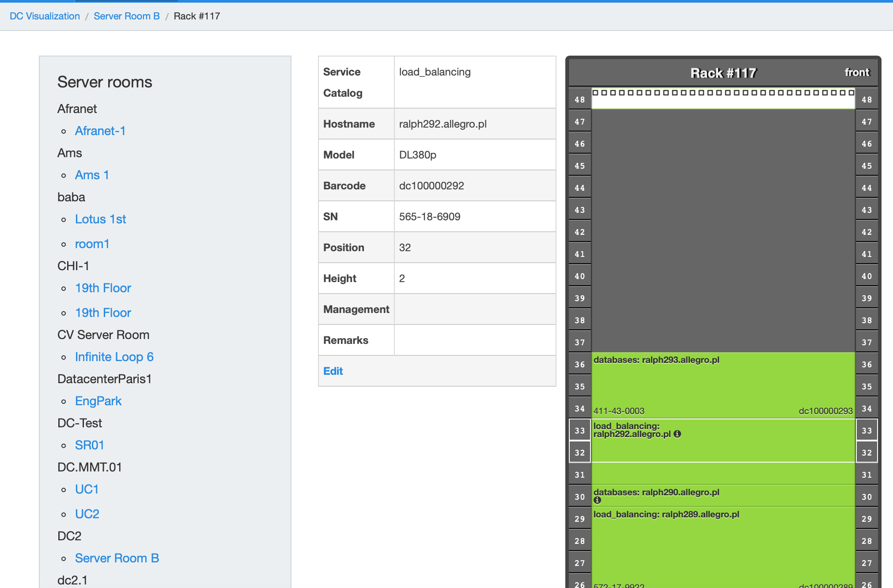Open Afranet-1 server room
This screenshot has height=588, width=893.
[100, 131]
